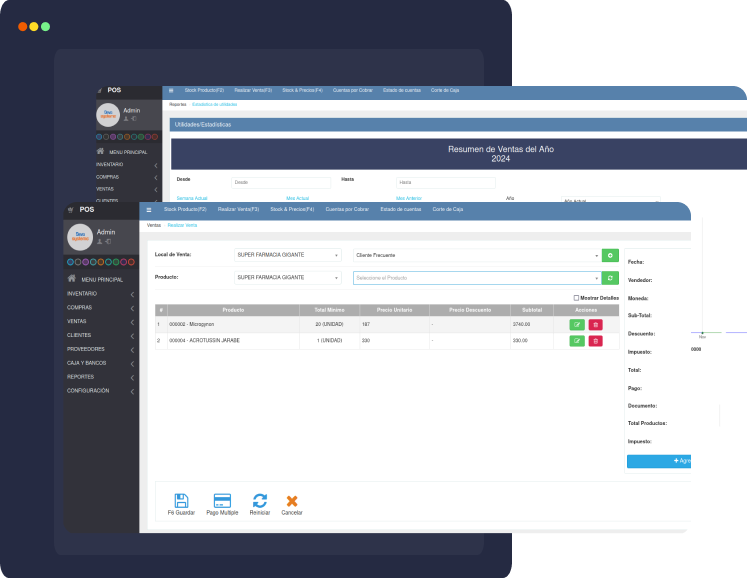Click POS cart logo in front window header
Screen dimensions: 747x578
tap(71, 210)
